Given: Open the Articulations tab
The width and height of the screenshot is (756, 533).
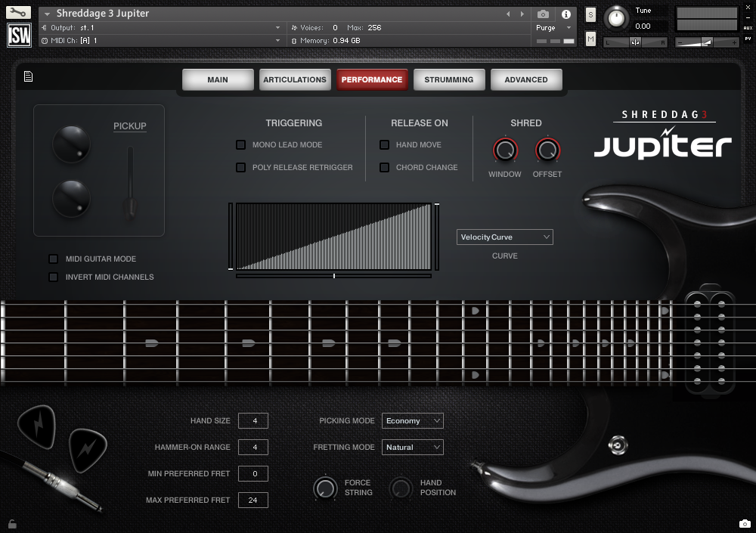Looking at the screenshot, I should 295,79.
